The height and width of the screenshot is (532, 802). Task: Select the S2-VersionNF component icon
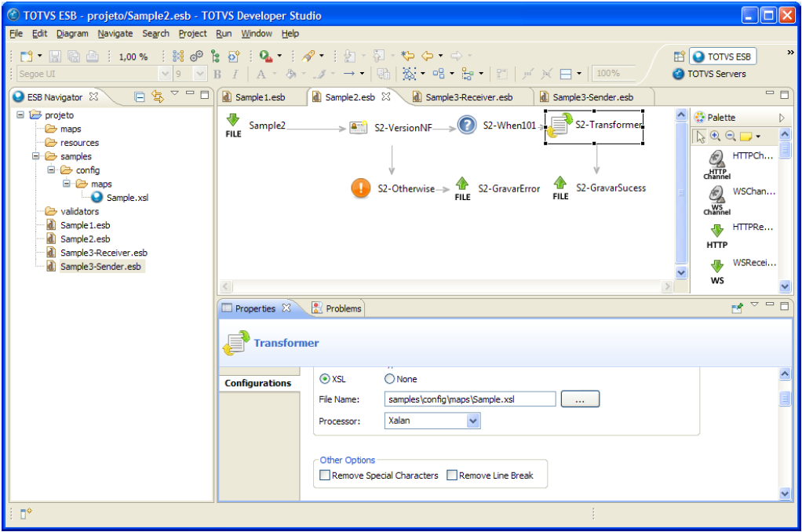[x=358, y=127]
